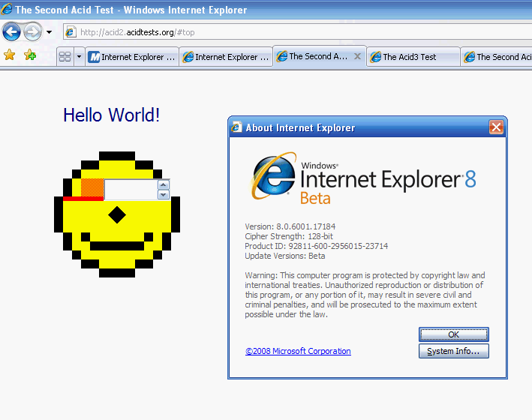Click the page icon in address bar
Image resolution: width=532 pixels, height=420 pixels.
tap(71, 32)
